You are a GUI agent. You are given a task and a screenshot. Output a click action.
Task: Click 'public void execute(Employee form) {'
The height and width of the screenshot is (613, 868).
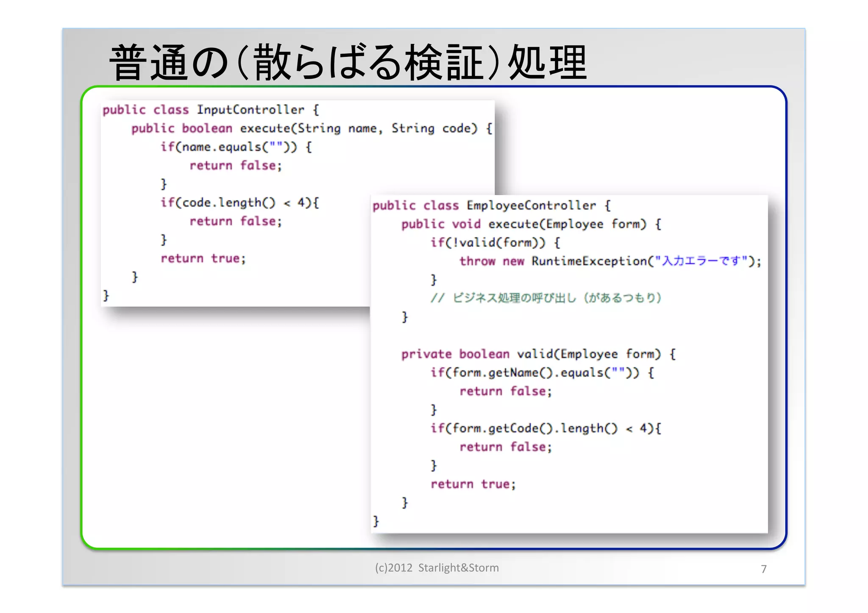coord(531,225)
